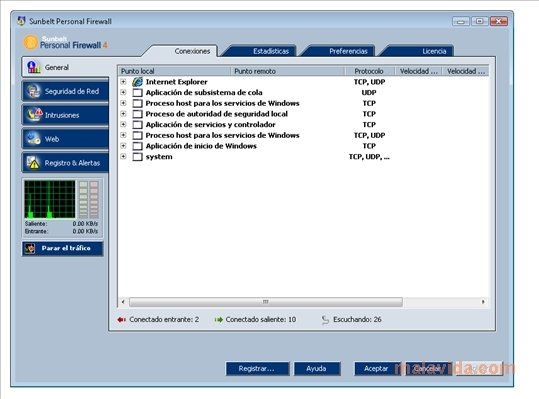Expand Proceso de autoridad de seguridad local

[123, 114]
